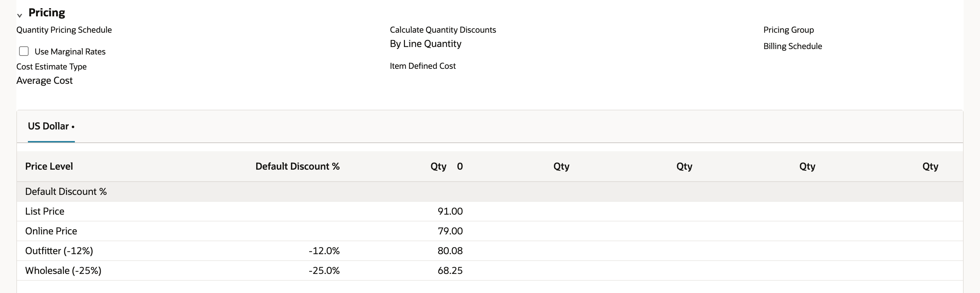Click the List Price value 91.00
Image resolution: width=980 pixels, height=293 pixels.
(x=450, y=212)
